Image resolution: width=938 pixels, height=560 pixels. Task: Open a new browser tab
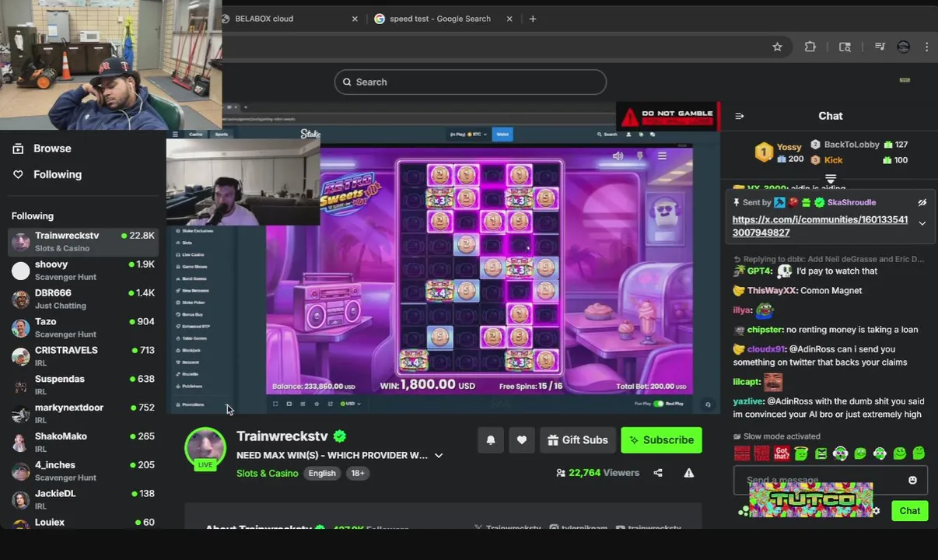533,19
